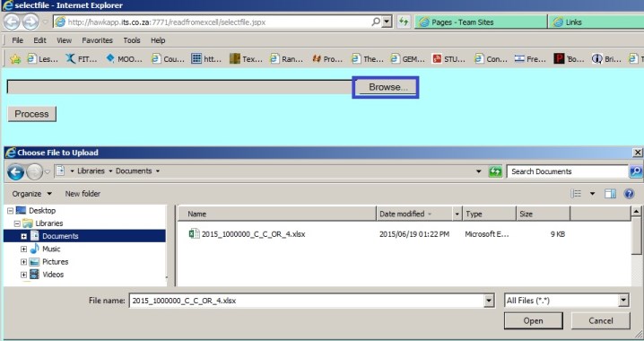The image size is (644, 341).
Task: Open the GEM... favorites bookmark
Action: click(408, 59)
